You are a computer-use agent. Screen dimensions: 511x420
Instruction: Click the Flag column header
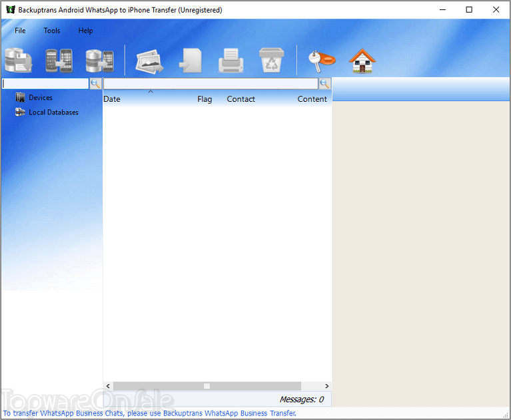click(205, 99)
